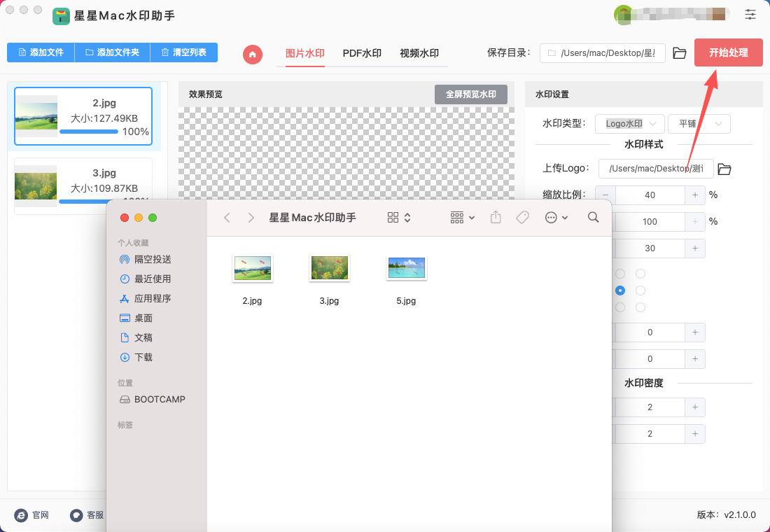Screen dimensions: 770x532
Task: Select the bottom-right position radio button
Action: pyautogui.click(x=640, y=307)
